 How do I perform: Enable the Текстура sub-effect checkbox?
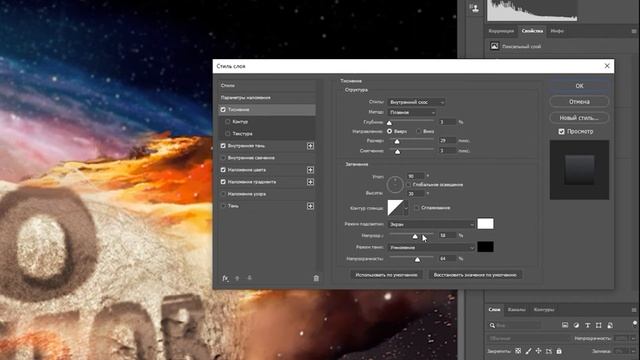[227, 133]
